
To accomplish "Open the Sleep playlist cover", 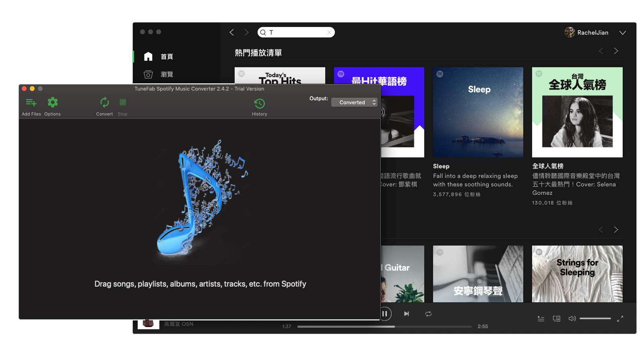I will (478, 112).
